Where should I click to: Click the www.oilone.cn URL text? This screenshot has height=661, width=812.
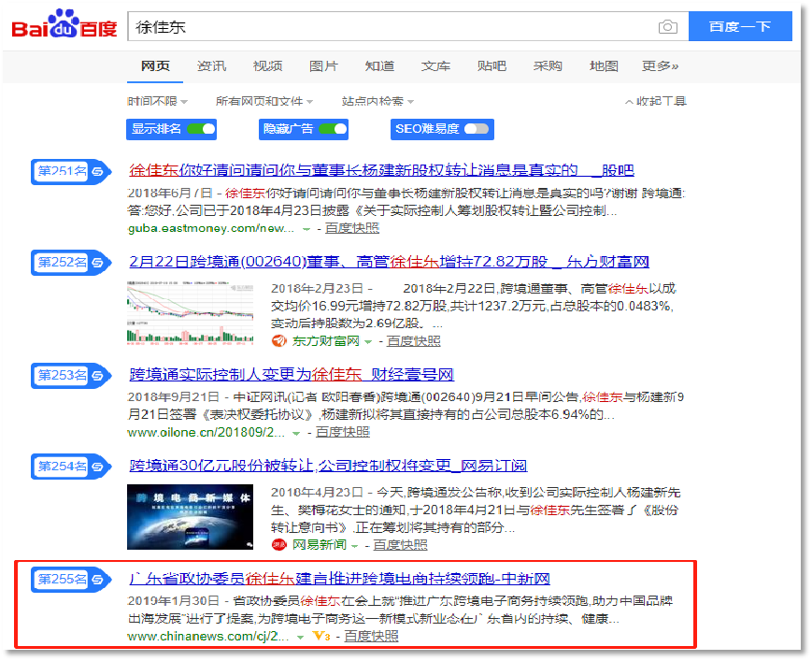click(207, 432)
